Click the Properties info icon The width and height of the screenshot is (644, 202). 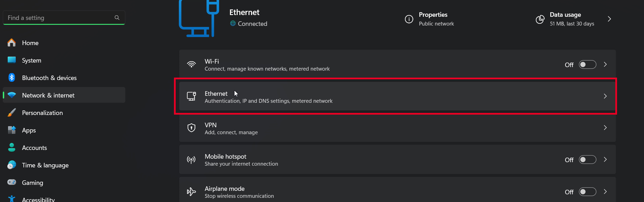pyautogui.click(x=409, y=19)
